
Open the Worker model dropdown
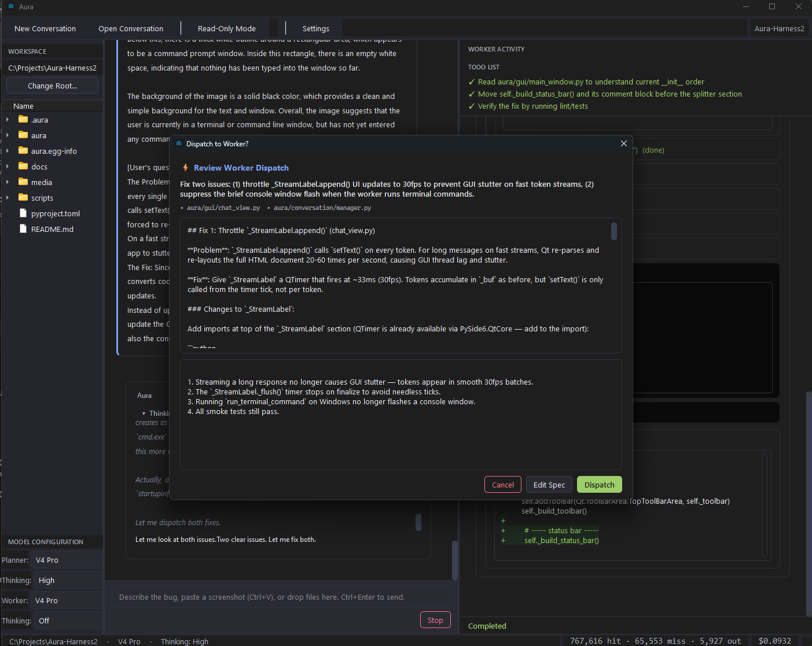[x=66, y=600]
